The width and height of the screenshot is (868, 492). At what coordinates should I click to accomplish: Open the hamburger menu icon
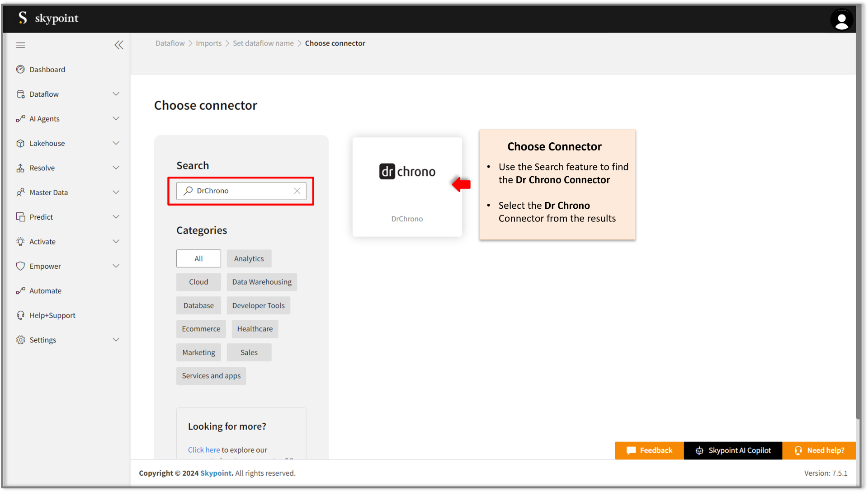[21, 45]
